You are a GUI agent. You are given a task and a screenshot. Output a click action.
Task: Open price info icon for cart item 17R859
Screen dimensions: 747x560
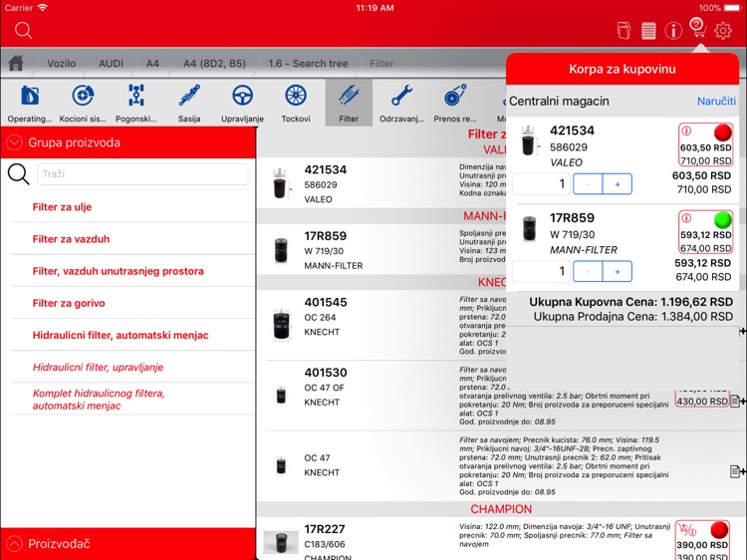tap(686, 218)
